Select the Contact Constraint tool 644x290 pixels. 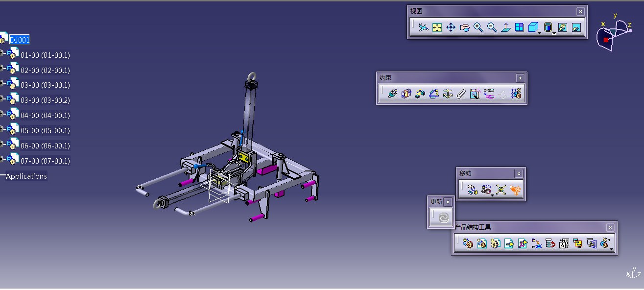(x=406, y=94)
